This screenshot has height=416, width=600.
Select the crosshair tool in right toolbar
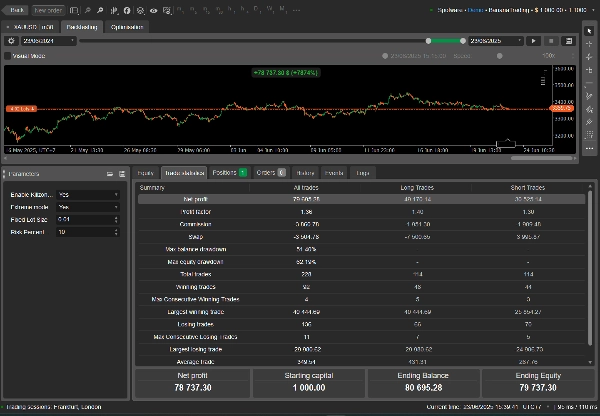[589, 45]
